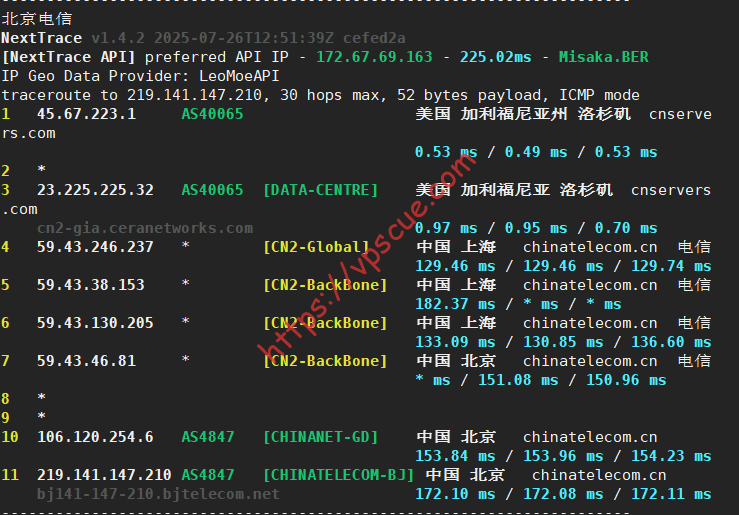
Task: Click the NextTrace API preferred IP 172.67.69.163
Action: (374, 57)
